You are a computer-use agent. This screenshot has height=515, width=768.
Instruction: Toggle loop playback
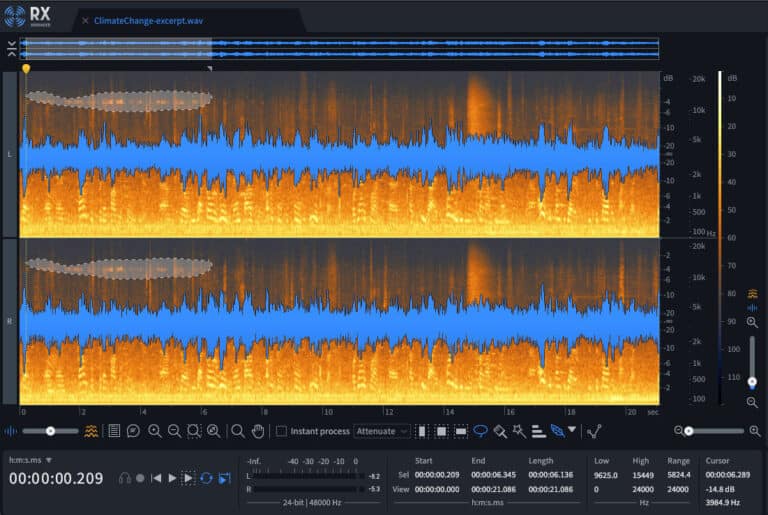205,478
